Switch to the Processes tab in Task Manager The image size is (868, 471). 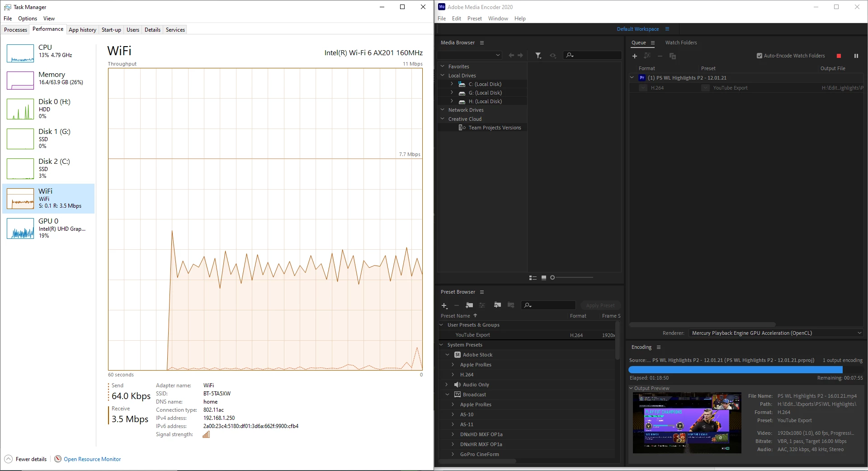coord(15,30)
